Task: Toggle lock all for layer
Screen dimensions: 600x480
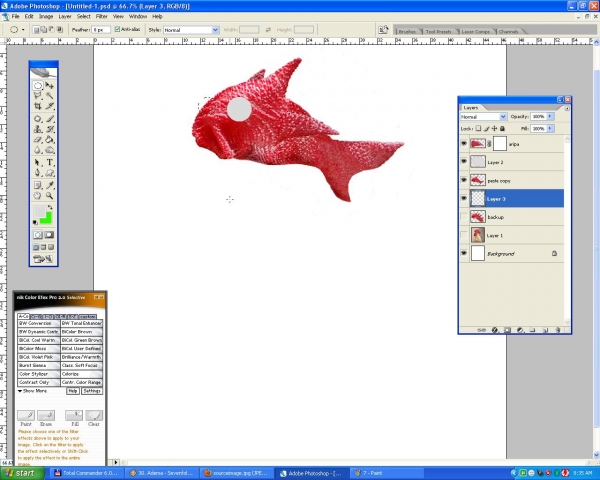Action: point(502,129)
